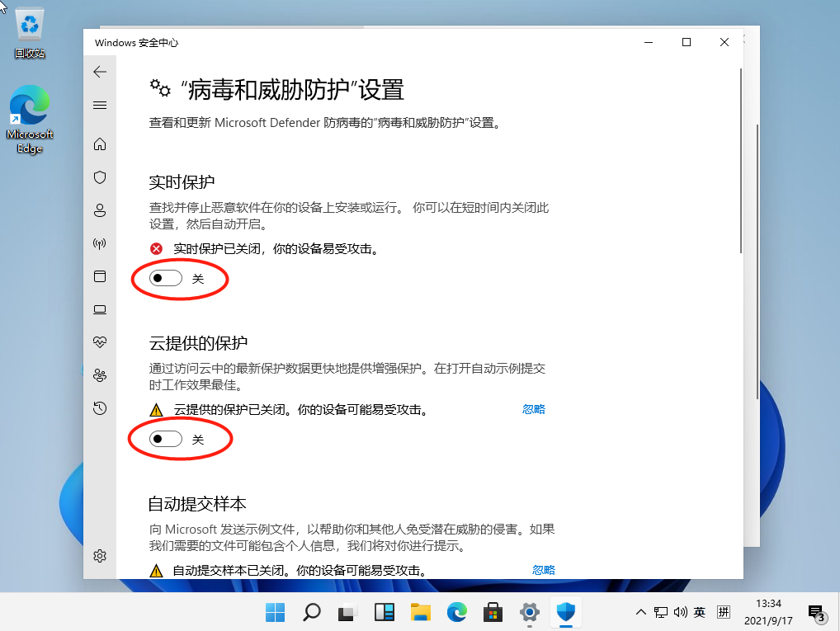Go to the Home sidebar icon

click(x=100, y=144)
